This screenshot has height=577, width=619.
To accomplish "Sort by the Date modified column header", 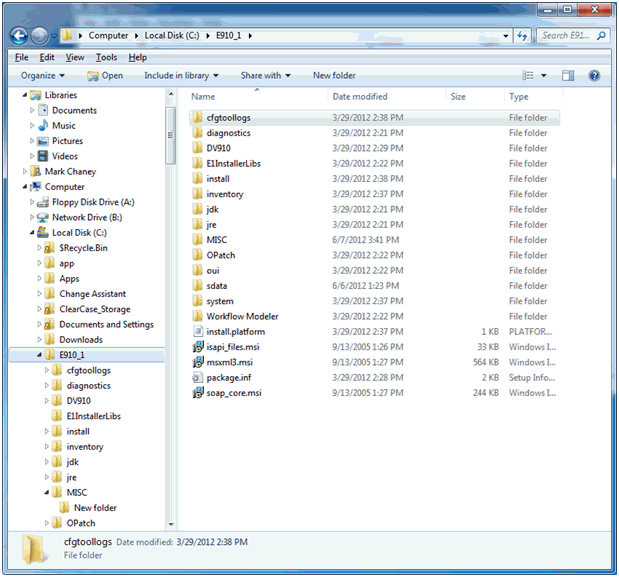I will click(x=360, y=97).
